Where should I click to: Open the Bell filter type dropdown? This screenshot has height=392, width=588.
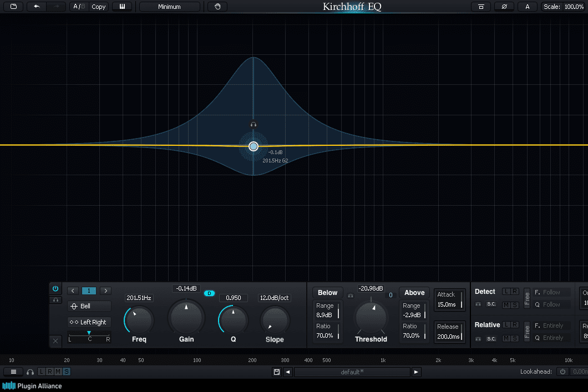coord(89,306)
